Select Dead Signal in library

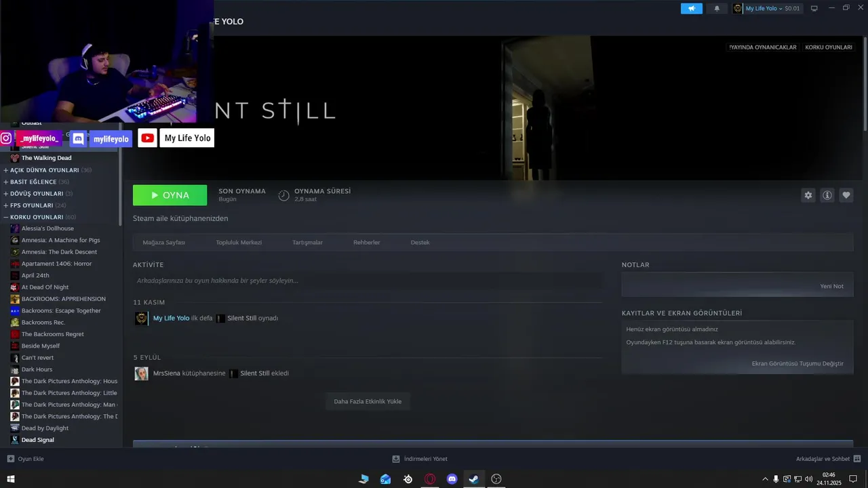tap(37, 440)
